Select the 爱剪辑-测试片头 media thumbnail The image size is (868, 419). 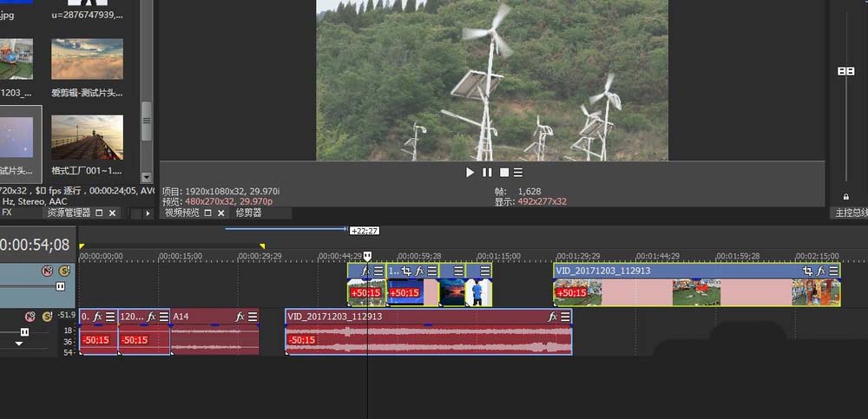coord(87,59)
